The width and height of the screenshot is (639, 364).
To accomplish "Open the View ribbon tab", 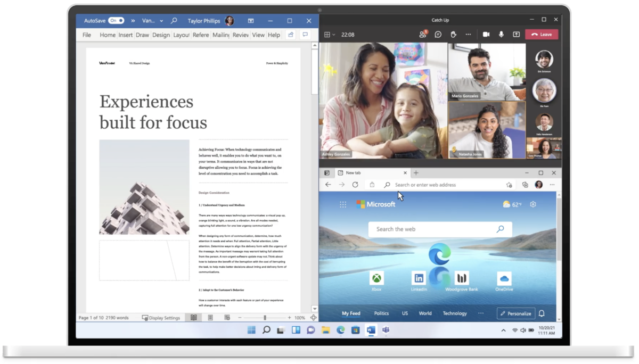I will click(258, 35).
